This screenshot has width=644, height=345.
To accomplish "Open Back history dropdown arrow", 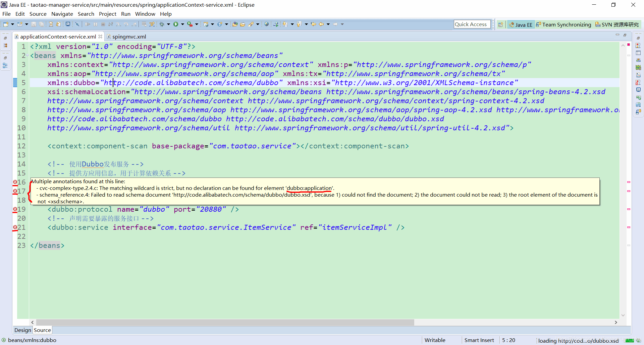I will pos(328,24).
